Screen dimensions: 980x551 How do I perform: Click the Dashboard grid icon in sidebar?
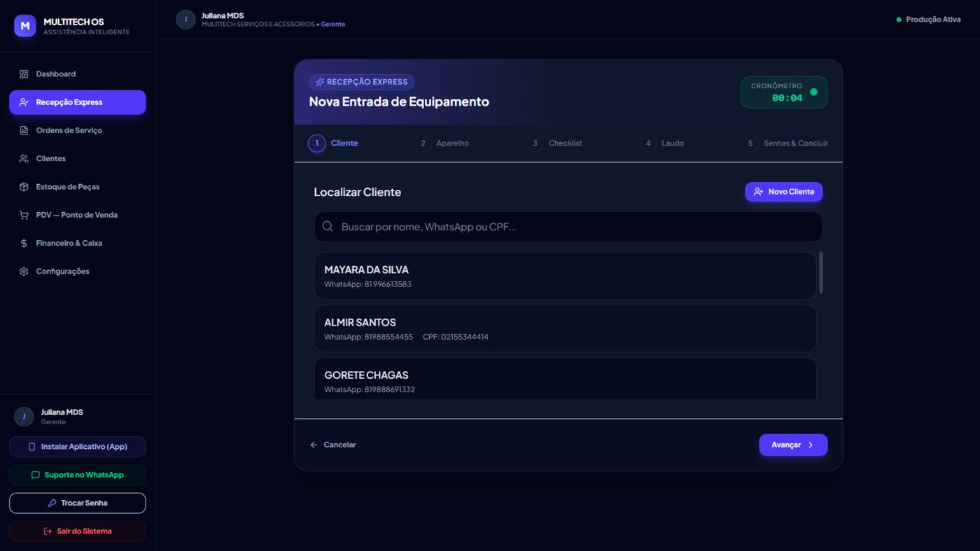(24, 74)
